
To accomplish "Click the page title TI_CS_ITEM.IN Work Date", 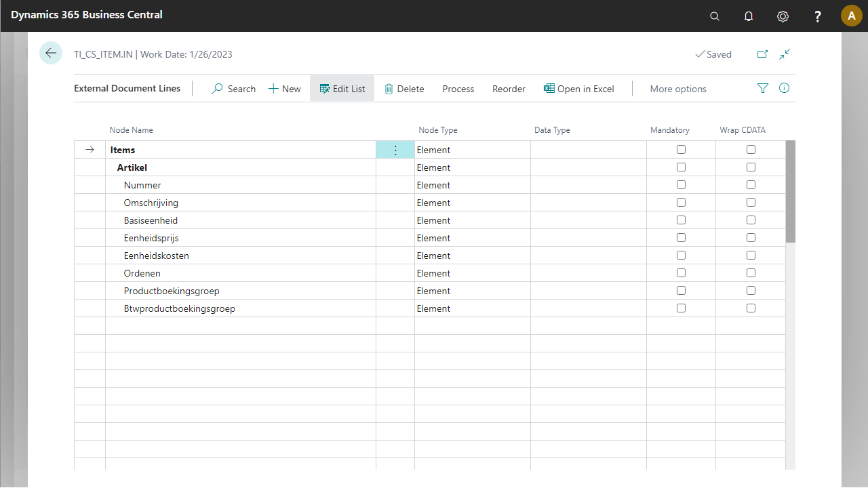I will click(153, 54).
